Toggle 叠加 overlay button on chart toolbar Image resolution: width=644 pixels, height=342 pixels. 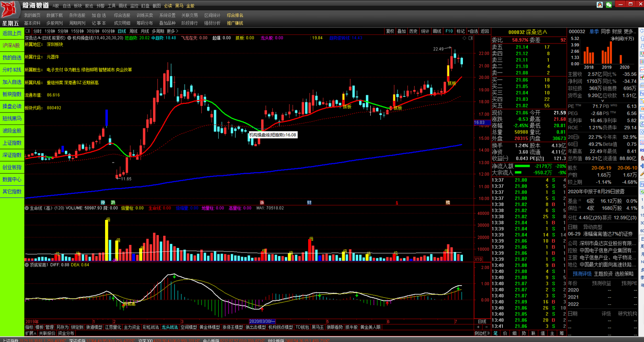(x=402, y=31)
